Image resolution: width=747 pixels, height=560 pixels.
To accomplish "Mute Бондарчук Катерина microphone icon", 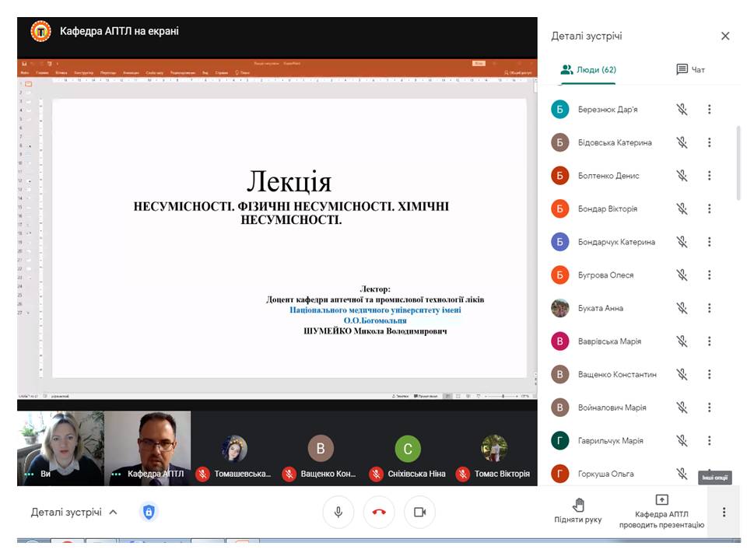I will coord(682,242).
